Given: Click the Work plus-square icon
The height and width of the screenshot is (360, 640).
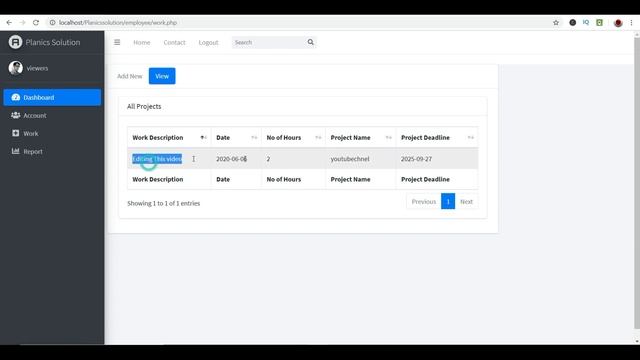Looking at the screenshot, I should tap(16, 133).
